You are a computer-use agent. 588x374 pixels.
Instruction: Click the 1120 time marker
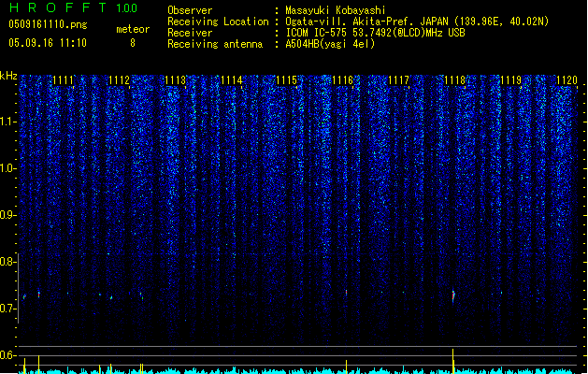pos(566,80)
